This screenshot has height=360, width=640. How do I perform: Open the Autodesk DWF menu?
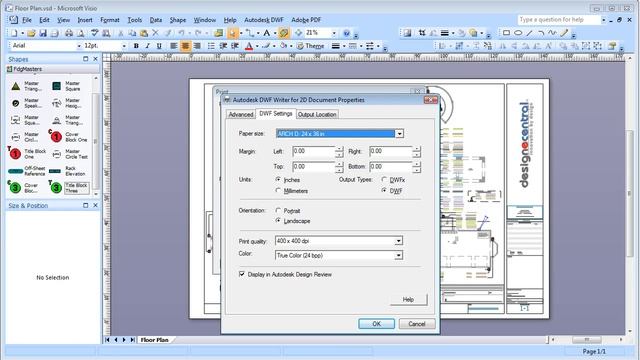coord(264,20)
